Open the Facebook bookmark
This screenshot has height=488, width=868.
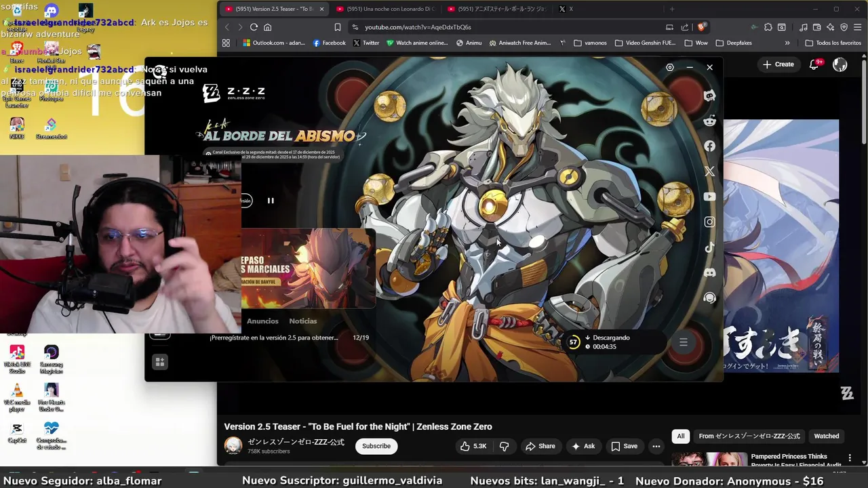(x=329, y=43)
